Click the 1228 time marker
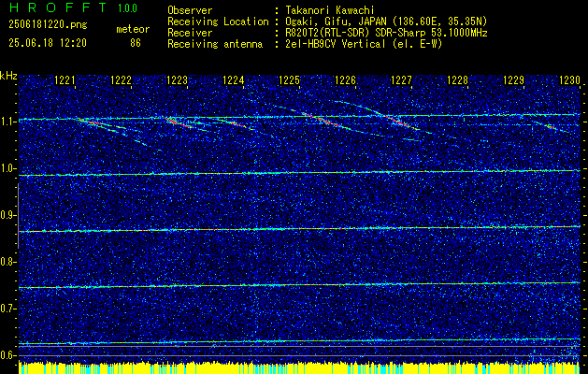The height and width of the screenshot is (374, 588). [457, 79]
